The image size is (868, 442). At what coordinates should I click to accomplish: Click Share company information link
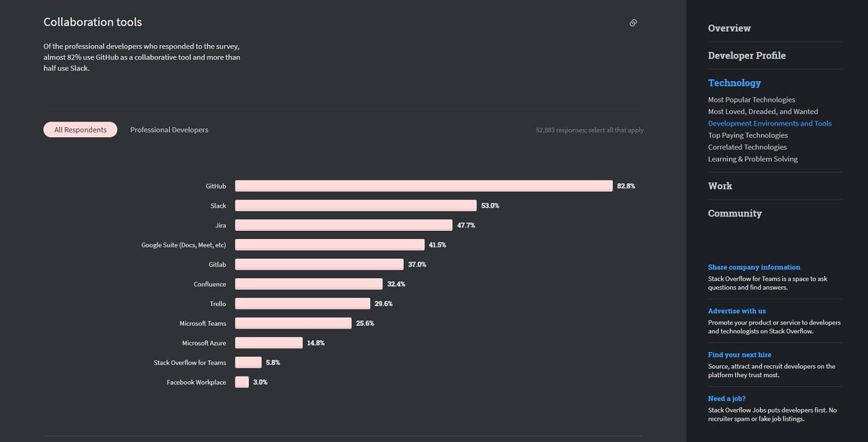pos(754,267)
